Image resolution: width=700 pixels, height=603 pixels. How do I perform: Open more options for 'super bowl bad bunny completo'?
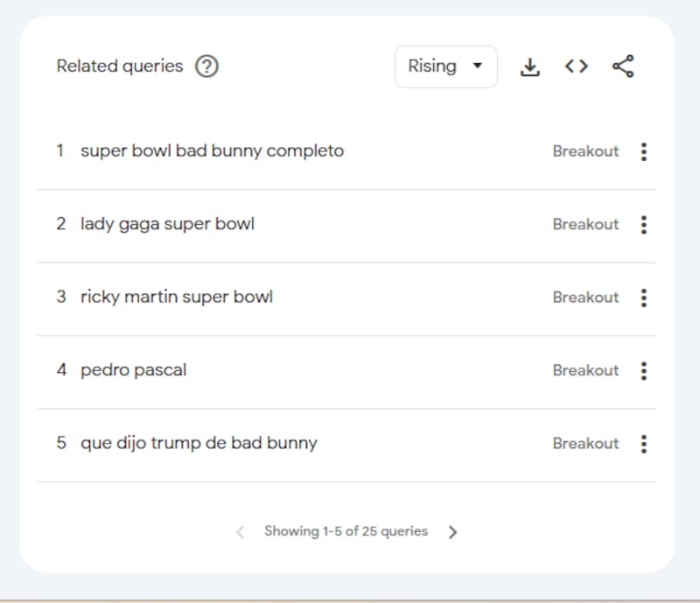coord(644,151)
